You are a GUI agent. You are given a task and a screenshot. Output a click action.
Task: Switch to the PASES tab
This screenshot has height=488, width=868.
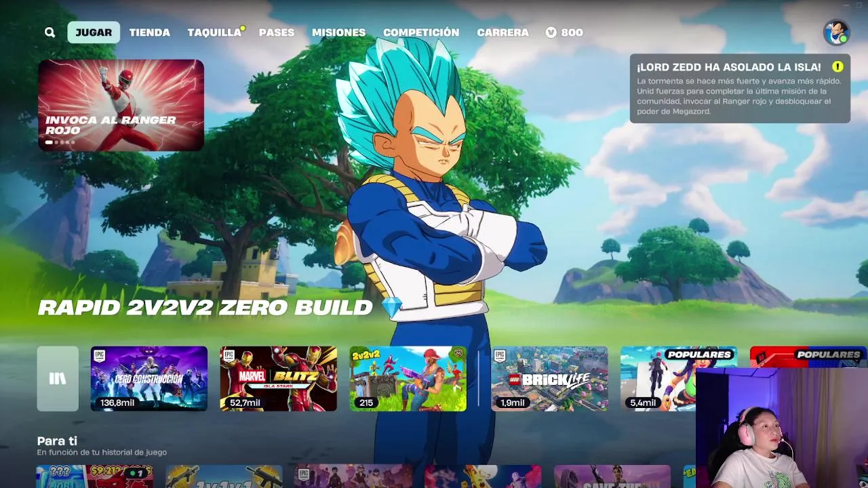coord(277,33)
